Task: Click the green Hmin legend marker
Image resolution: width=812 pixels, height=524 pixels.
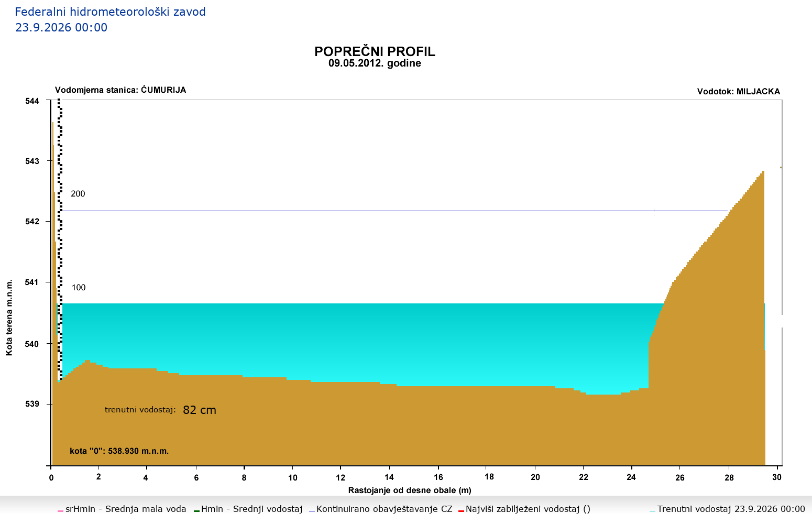Action: [196, 510]
